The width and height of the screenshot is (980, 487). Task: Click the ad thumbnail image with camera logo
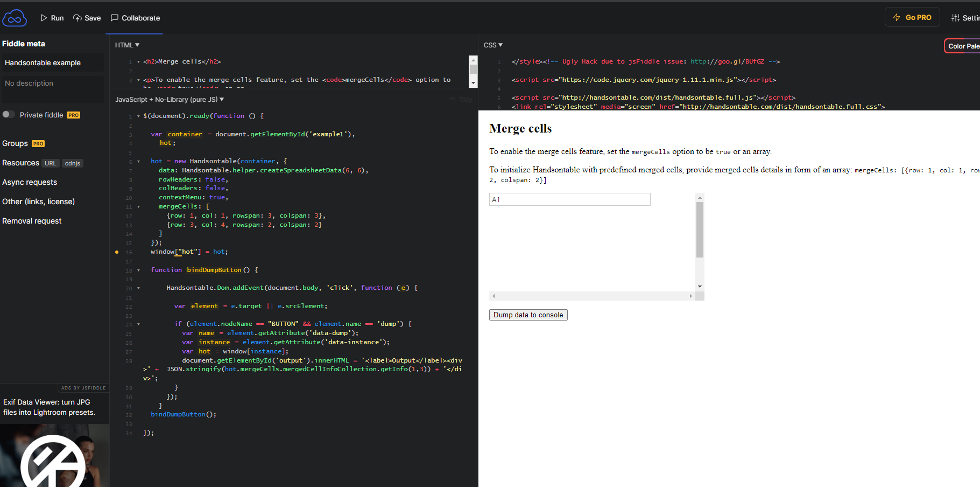pos(54,456)
